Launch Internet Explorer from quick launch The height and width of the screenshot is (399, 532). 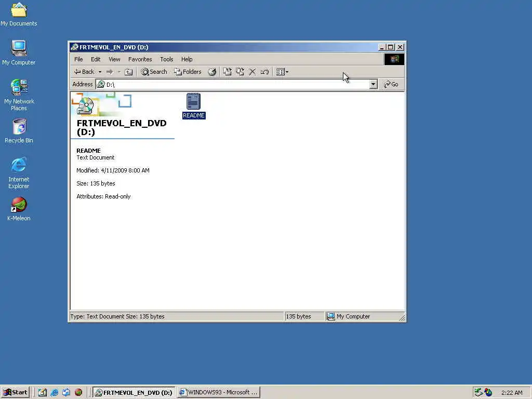coord(54,393)
